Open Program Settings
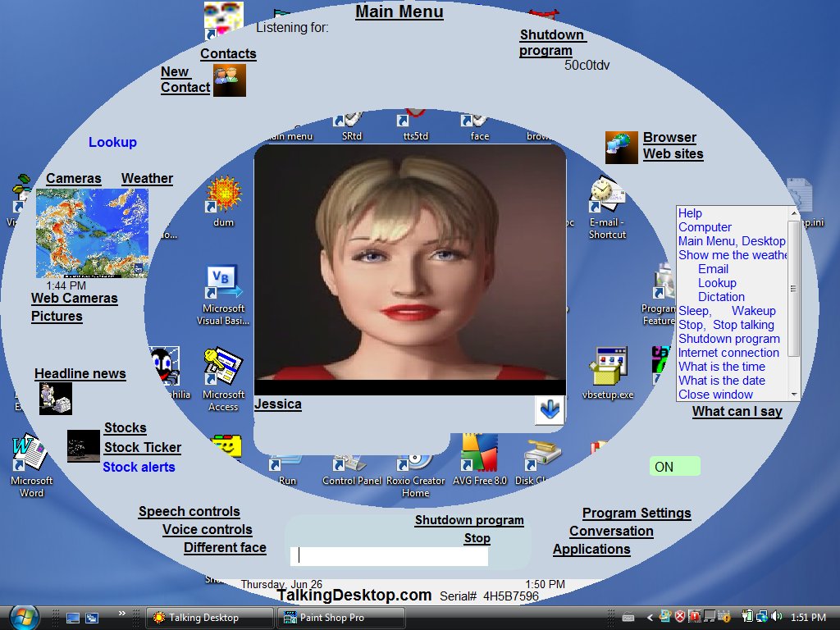This screenshot has width=840, height=630. [637, 514]
